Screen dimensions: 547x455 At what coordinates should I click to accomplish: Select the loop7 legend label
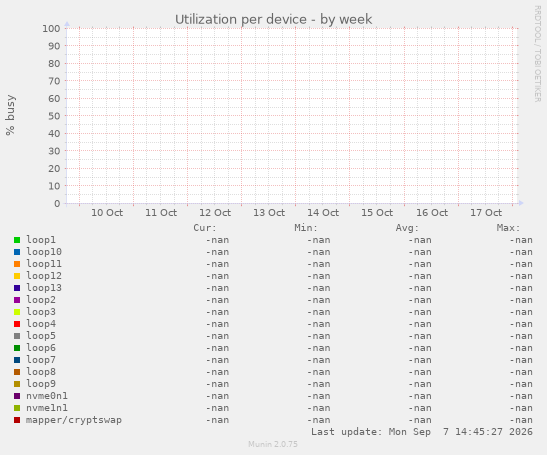(x=41, y=360)
